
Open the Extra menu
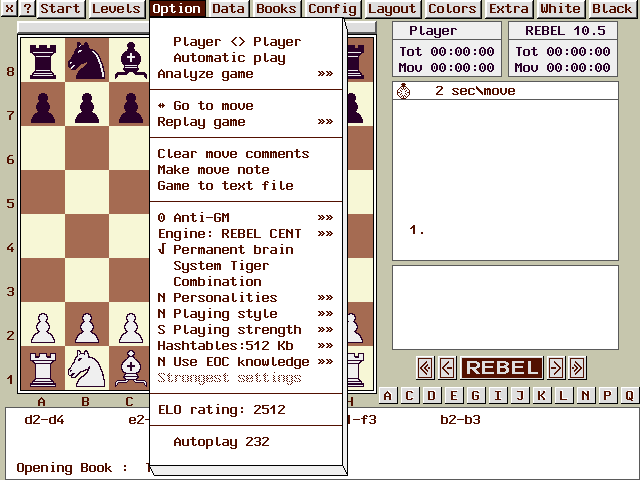click(x=509, y=9)
